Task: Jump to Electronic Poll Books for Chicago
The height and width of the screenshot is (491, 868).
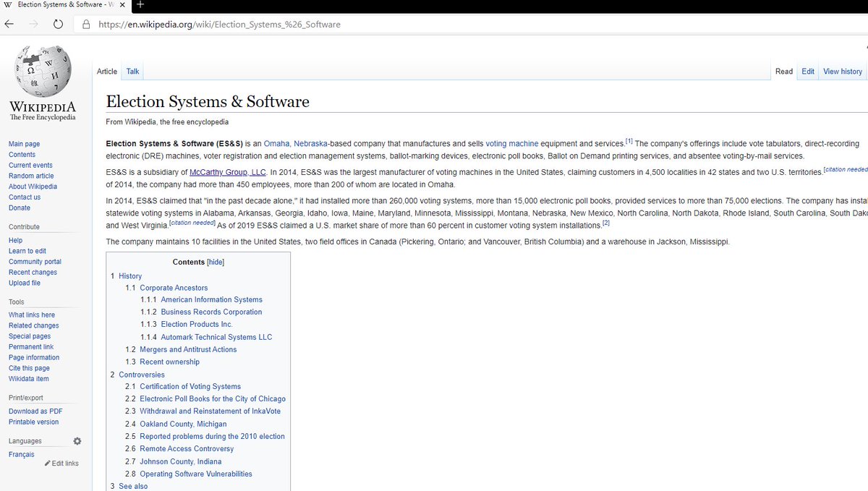Action: click(x=205, y=398)
